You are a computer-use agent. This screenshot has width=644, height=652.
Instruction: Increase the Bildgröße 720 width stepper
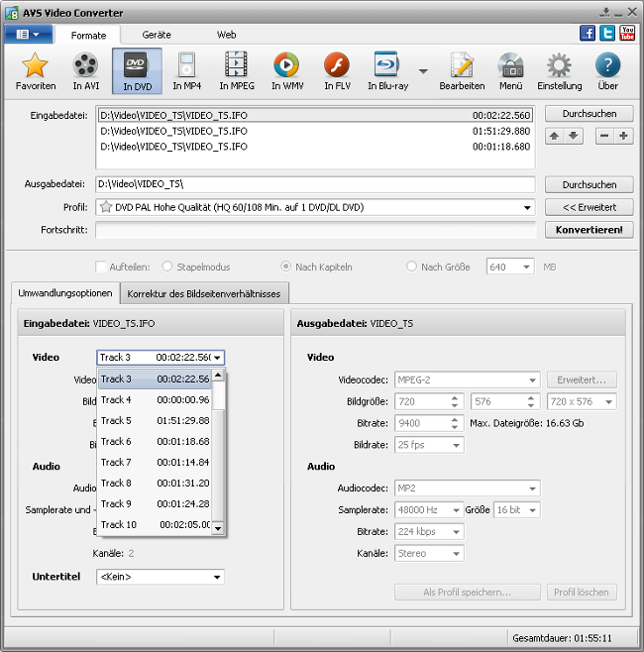tap(454, 398)
